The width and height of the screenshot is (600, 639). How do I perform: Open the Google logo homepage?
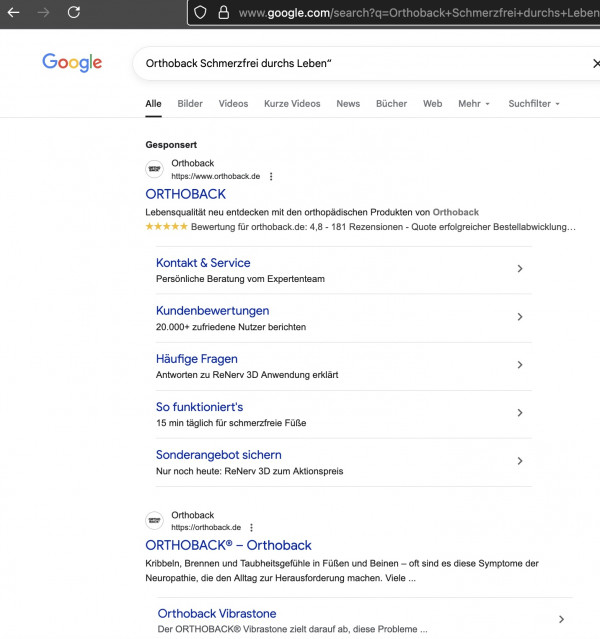tap(72, 62)
